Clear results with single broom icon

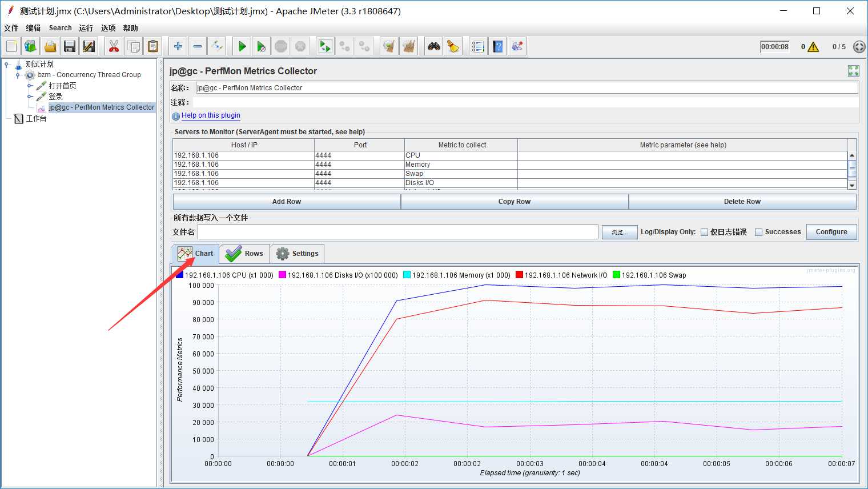tap(389, 46)
